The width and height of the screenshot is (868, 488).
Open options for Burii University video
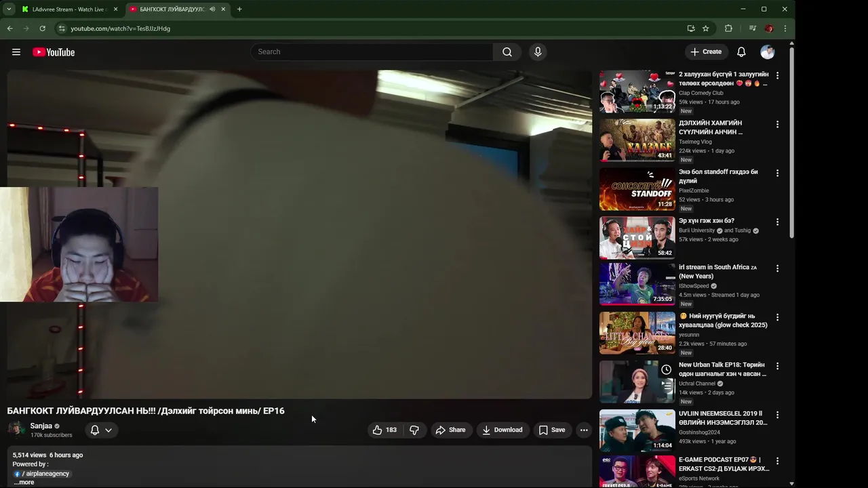coord(777,222)
